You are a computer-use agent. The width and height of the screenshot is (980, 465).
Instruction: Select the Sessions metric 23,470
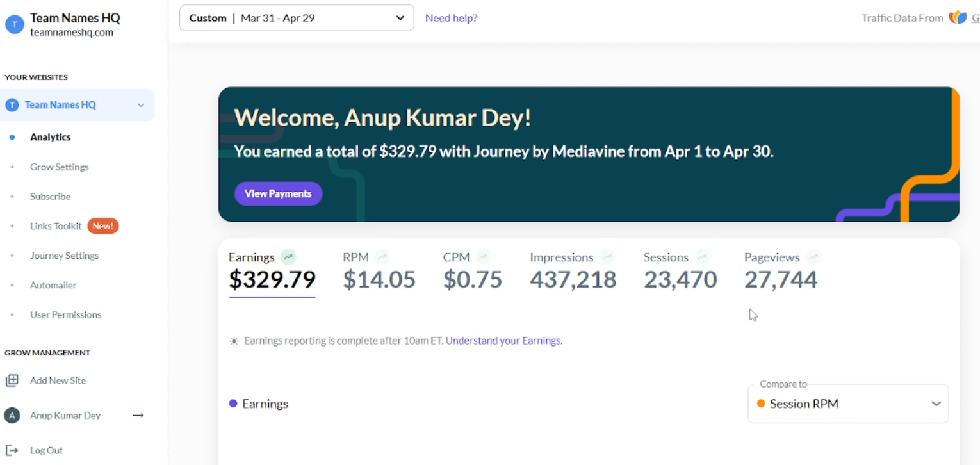tap(680, 279)
